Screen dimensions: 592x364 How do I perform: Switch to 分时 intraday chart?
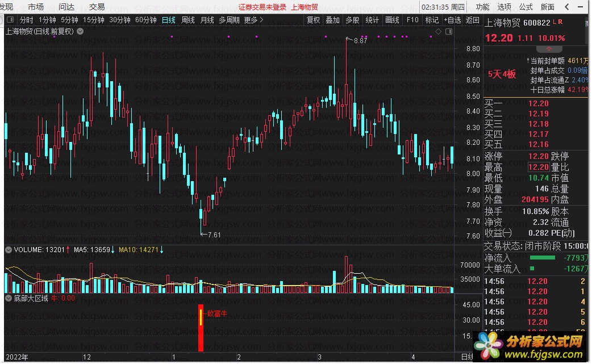click(x=26, y=20)
